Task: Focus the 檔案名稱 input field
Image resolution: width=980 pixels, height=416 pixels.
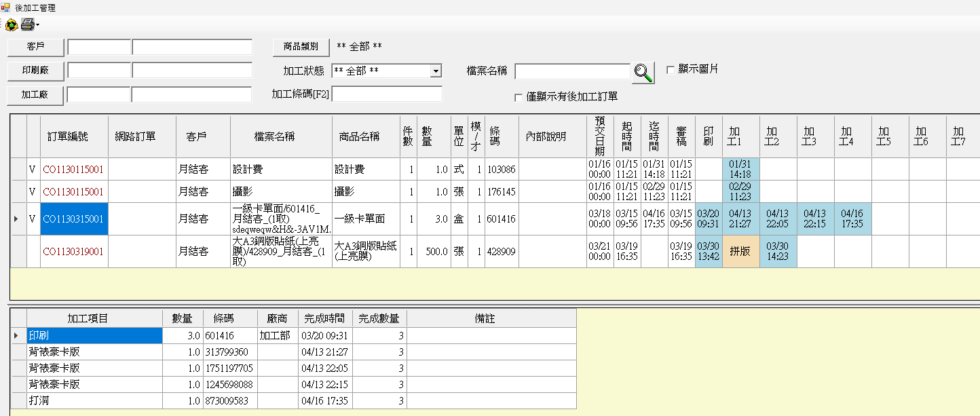Action: coord(573,71)
